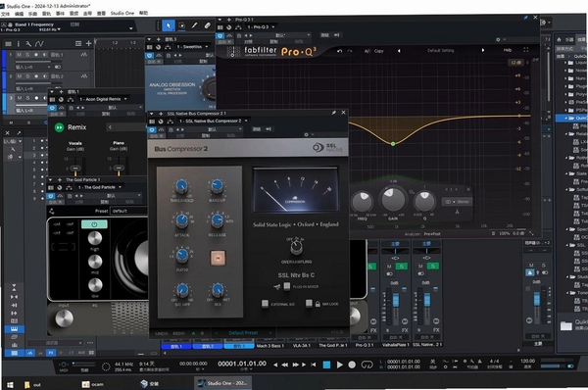This screenshot has height=390, width=588.
Task: Open gear settings in SSL compressor header
Action: pos(307,134)
